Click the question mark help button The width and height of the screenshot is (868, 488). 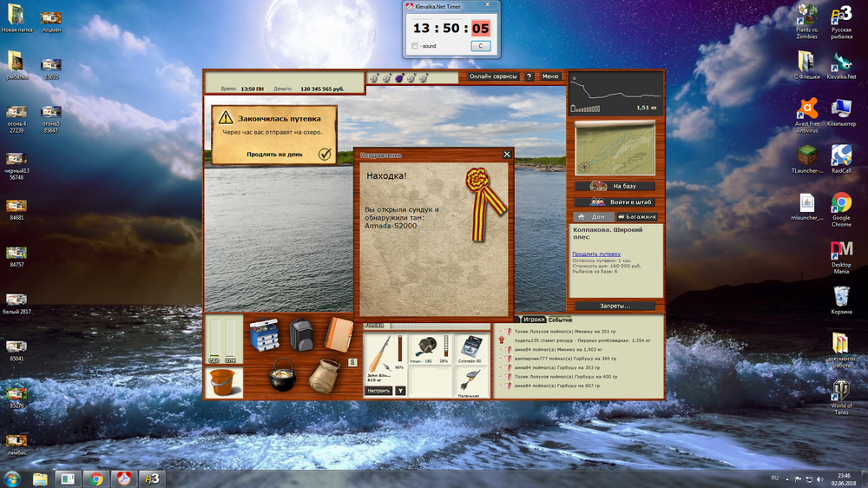(529, 76)
